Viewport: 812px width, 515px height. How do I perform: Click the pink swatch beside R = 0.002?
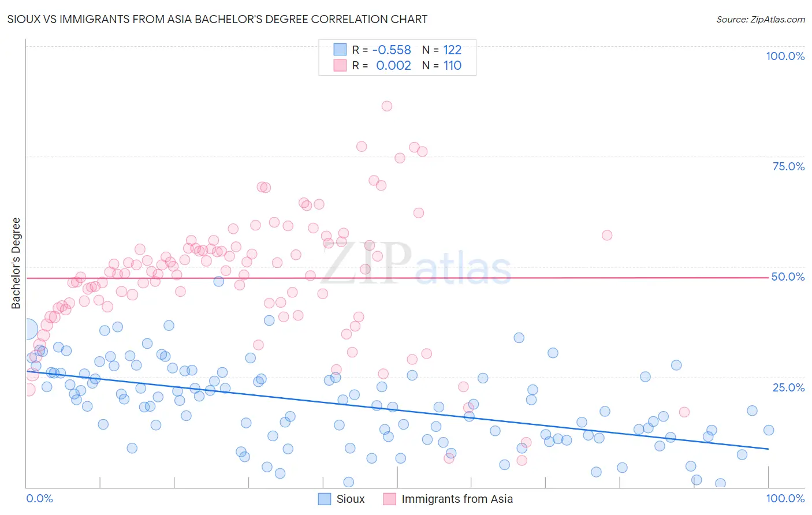coord(340,65)
